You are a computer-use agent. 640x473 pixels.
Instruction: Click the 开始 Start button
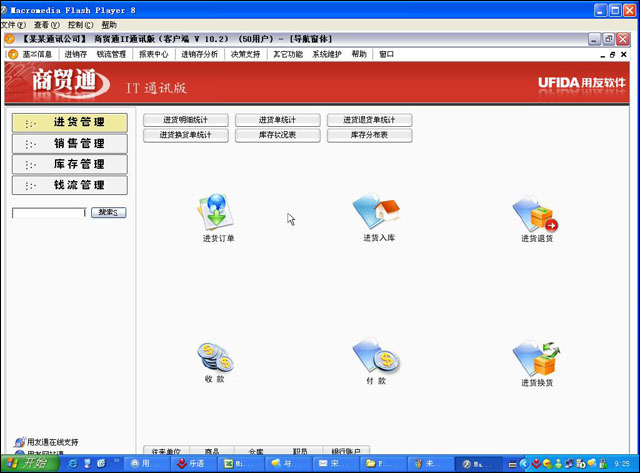(x=30, y=463)
